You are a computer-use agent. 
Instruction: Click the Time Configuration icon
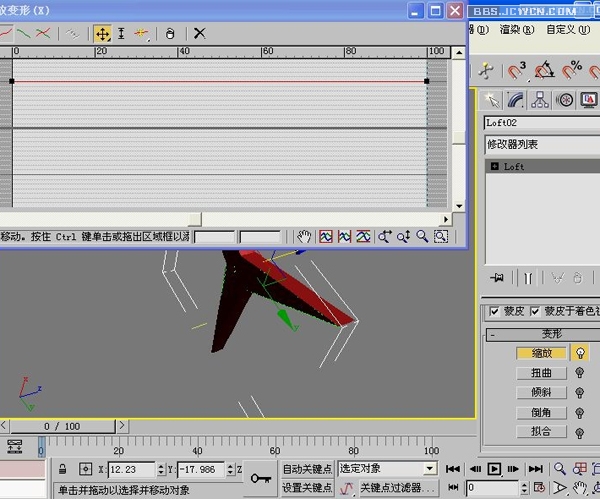pyautogui.click(x=539, y=487)
